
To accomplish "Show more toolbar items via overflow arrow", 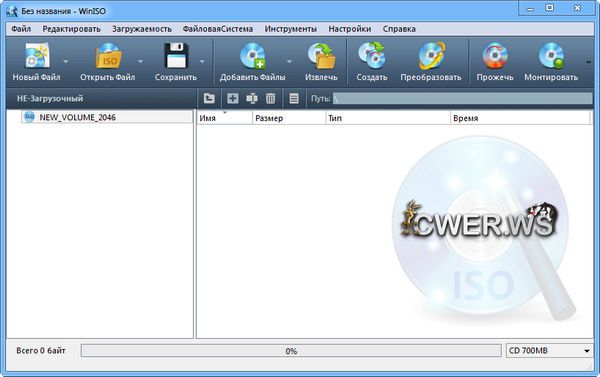I will [x=589, y=62].
